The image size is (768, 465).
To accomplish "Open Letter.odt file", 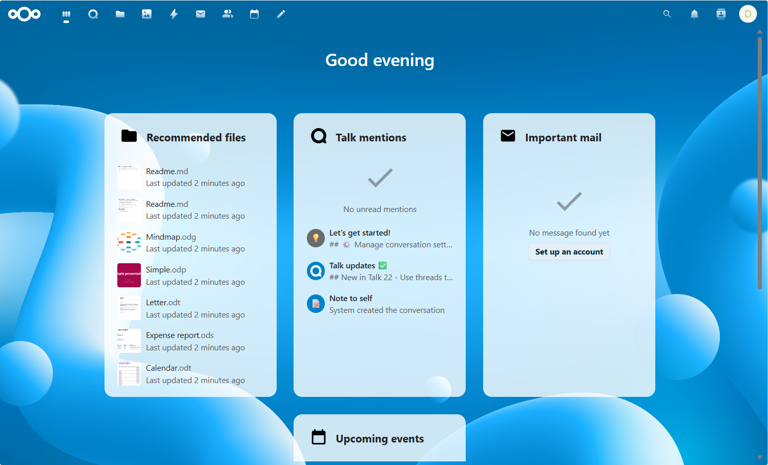I will (x=191, y=308).
